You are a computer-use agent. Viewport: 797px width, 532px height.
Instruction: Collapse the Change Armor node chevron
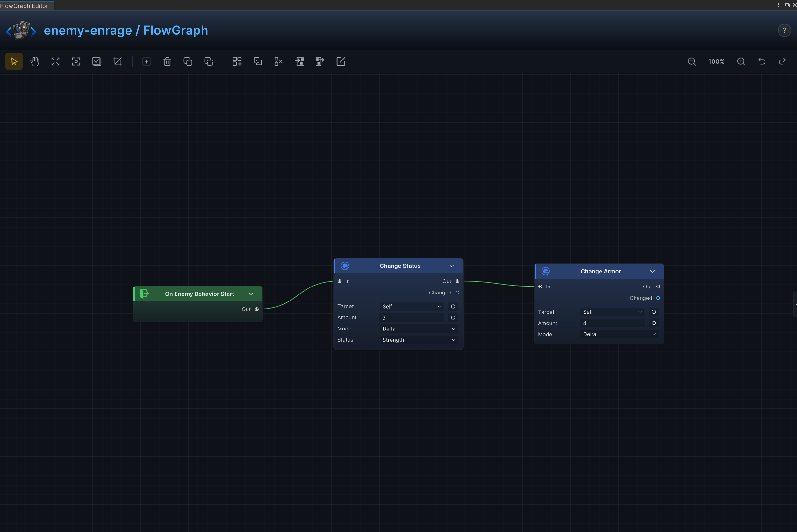pos(652,272)
